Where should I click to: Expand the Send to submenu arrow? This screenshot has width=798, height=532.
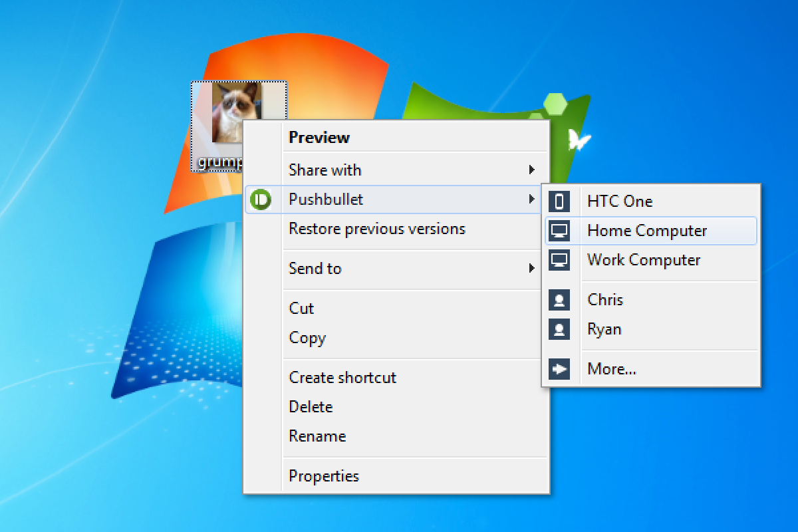tap(531, 268)
